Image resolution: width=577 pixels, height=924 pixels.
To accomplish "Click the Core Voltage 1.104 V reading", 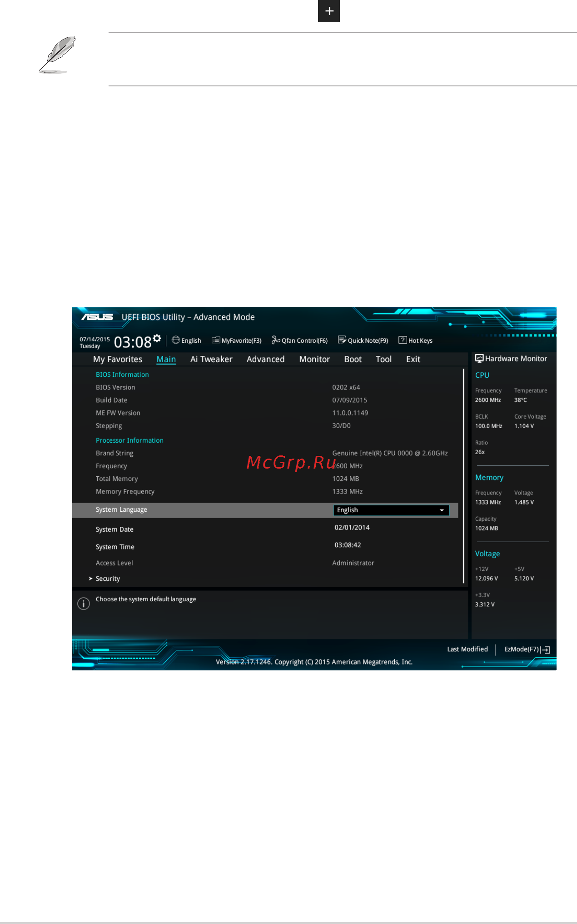I will click(524, 426).
